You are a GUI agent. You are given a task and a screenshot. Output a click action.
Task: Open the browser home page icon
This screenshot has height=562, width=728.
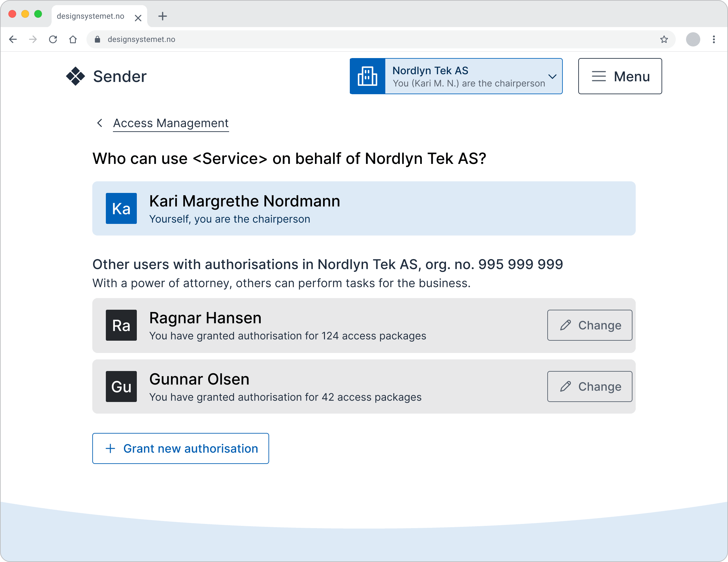click(73, 39)
